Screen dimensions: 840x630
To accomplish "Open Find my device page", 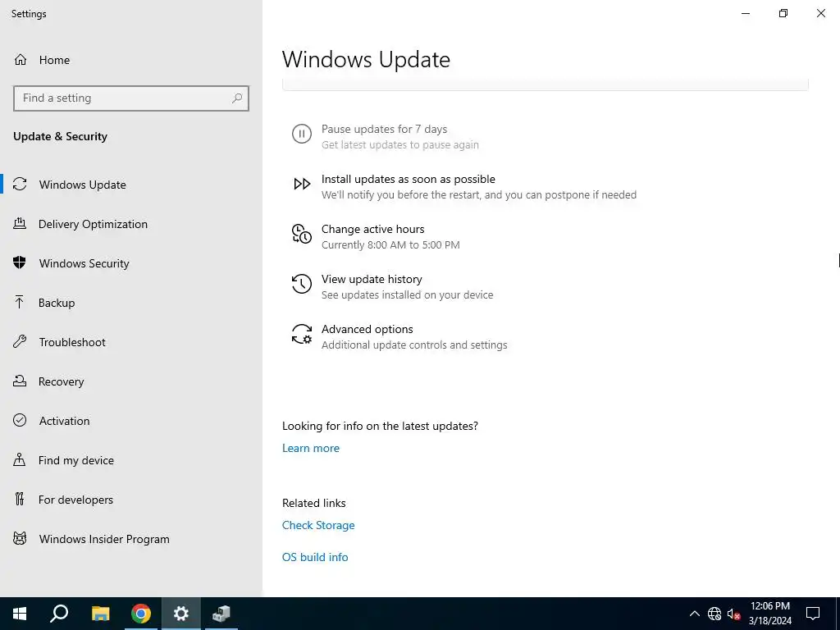I will (131, 460).
